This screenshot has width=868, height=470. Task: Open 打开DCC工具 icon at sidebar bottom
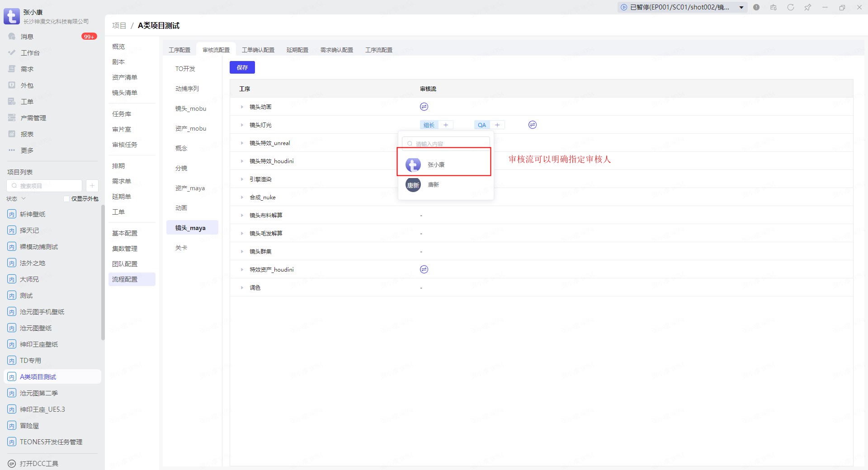(x=12, y=464)
